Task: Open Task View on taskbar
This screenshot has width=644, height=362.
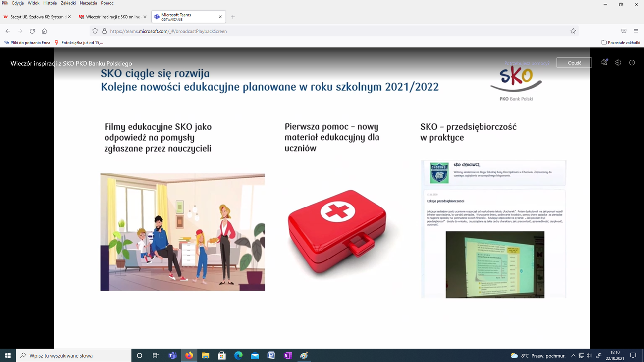Action: tap(156, 355)
